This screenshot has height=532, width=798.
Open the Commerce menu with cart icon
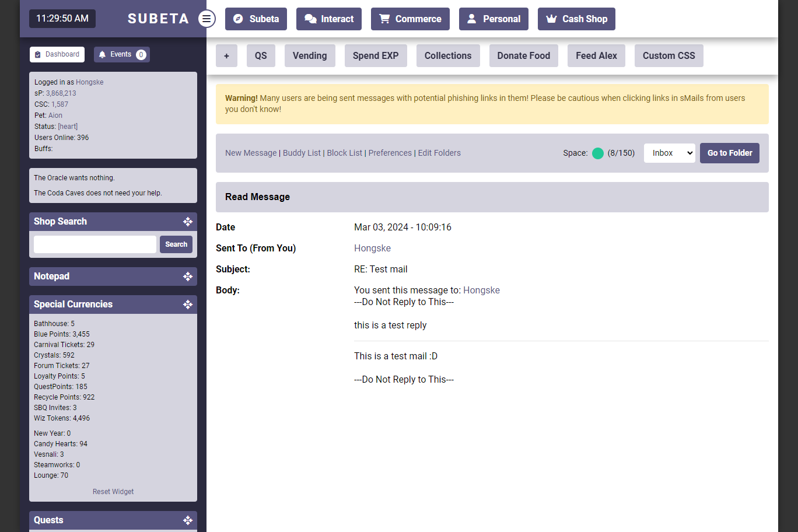[410, 19]
